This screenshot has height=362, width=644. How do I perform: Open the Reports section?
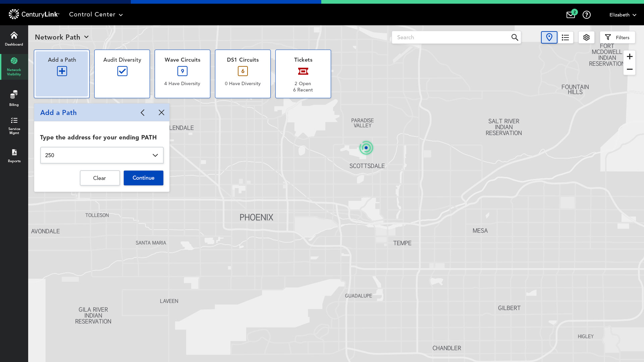click(x=14, y=156)
